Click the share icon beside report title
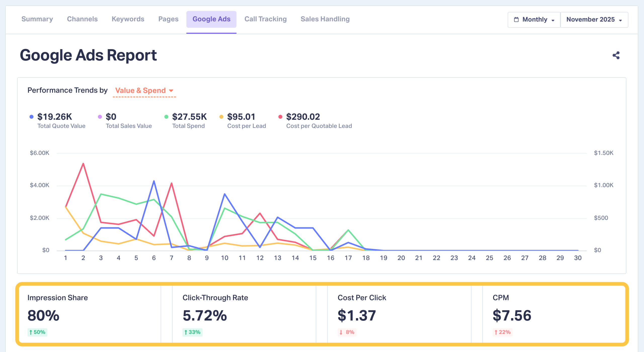This screenshot has height=352, width=644. [x=616, y=55]
